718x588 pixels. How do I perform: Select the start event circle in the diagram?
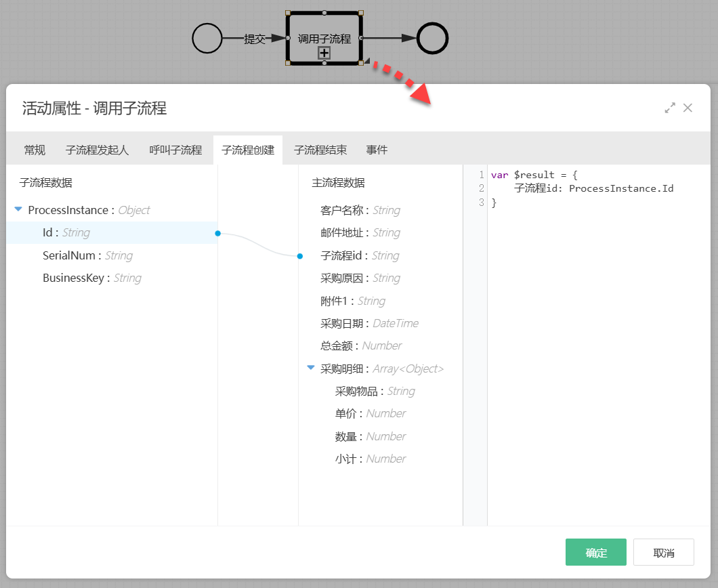click(207, 39)
